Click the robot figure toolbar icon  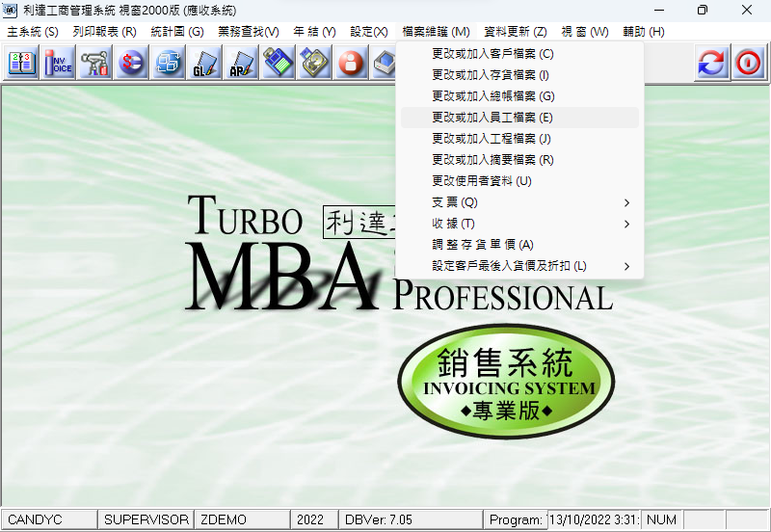[94, 63]
